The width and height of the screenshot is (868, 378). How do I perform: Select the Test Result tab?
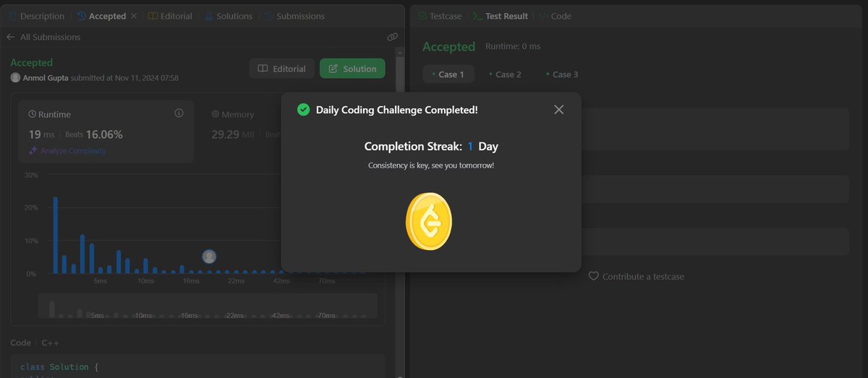[500, 16]
